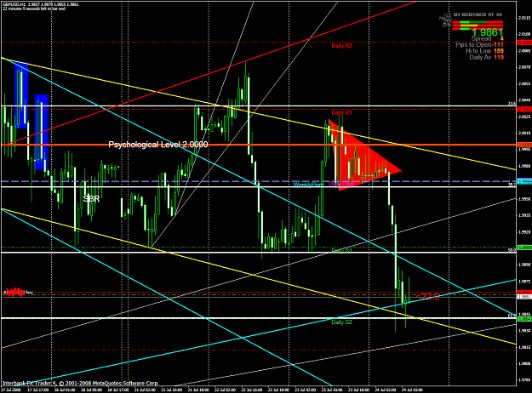Click the 'Pips to Open' readout

479,45
